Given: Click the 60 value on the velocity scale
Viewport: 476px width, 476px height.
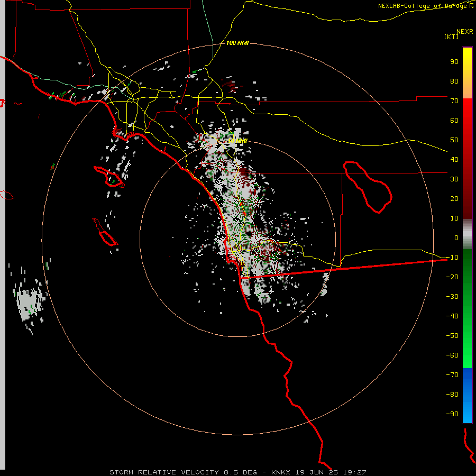Looking at the screenshot, I should 454,120.
